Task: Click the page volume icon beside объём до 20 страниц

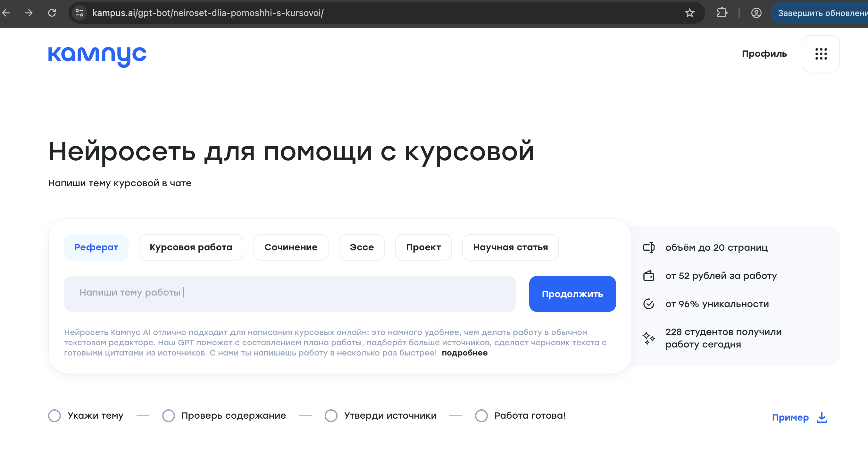Action: (x=649, y=248)
